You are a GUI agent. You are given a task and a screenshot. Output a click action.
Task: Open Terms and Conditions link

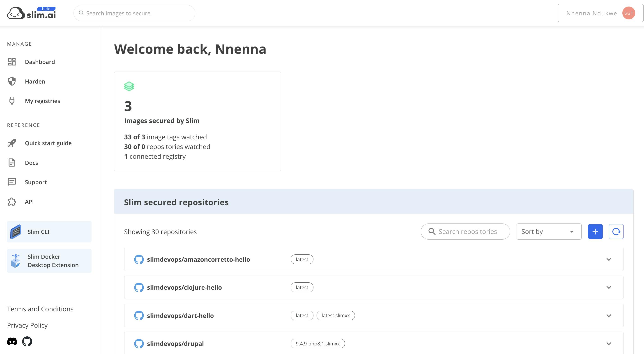click(x=40, y=309)
